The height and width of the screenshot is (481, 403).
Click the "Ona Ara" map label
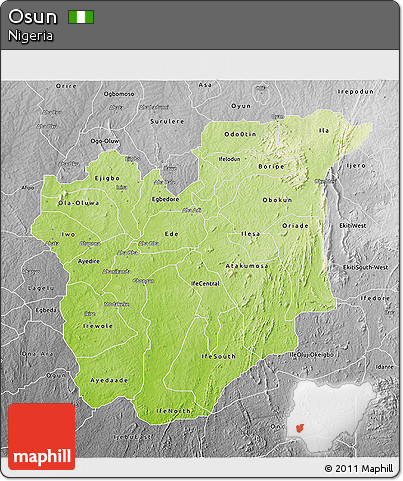pyautogui.click(x=38, y=354)
